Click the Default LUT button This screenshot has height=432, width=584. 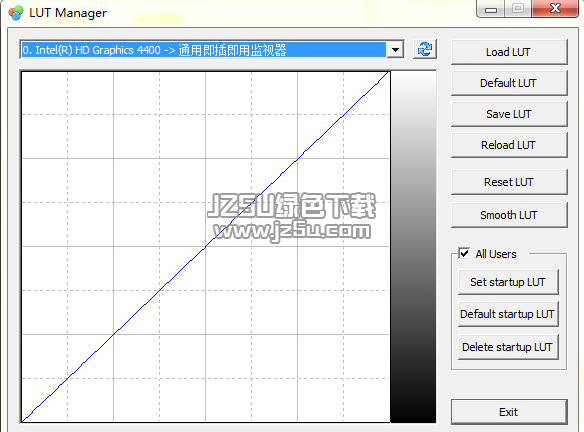coord(509,83)
